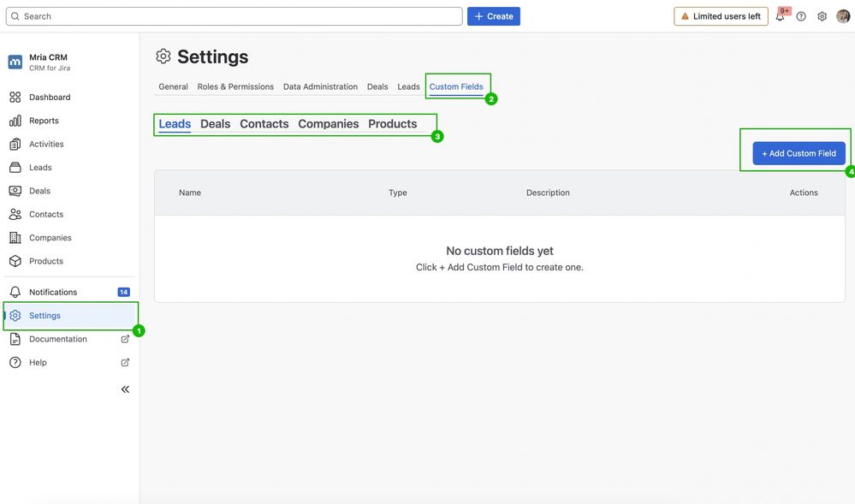The width and height of the screenshot is (855, 504).
Task: Open Companies in the sidebar
Action: (50, 238)
